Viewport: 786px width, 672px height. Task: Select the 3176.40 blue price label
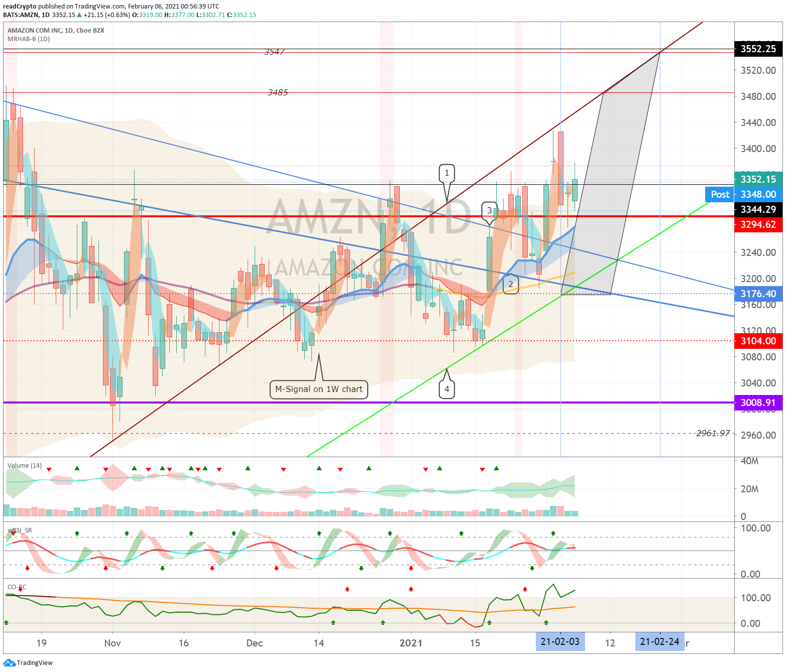tap(758, 294)
